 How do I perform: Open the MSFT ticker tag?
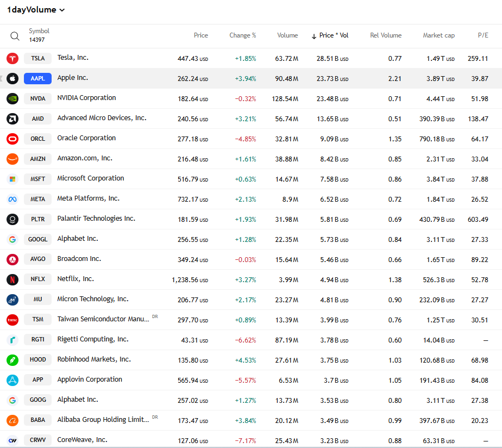click(38, 179)
